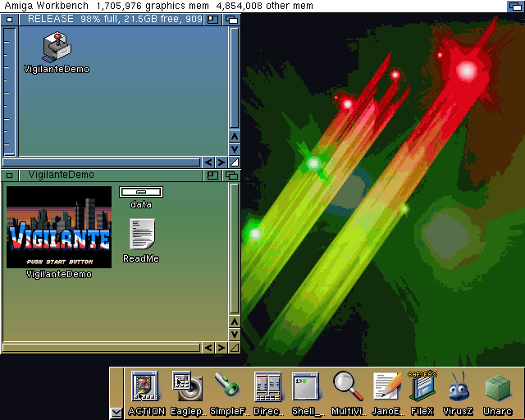Click the left arrow in VigilanteDemo window
Screen dimensions: 525x420
(208, 348)
